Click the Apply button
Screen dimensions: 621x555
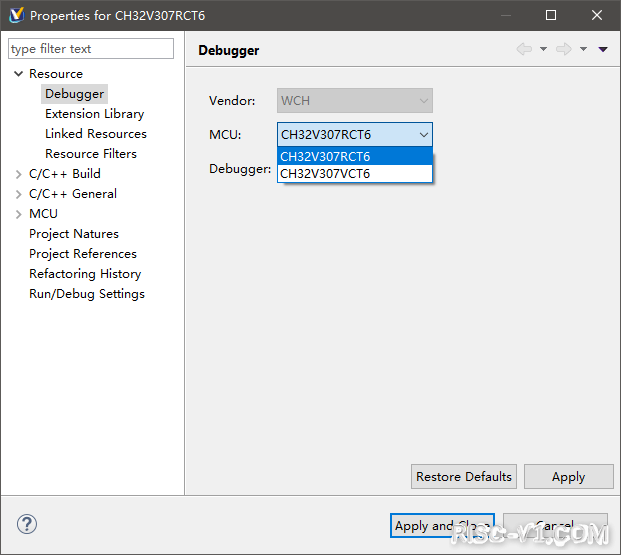pos(569,477)
